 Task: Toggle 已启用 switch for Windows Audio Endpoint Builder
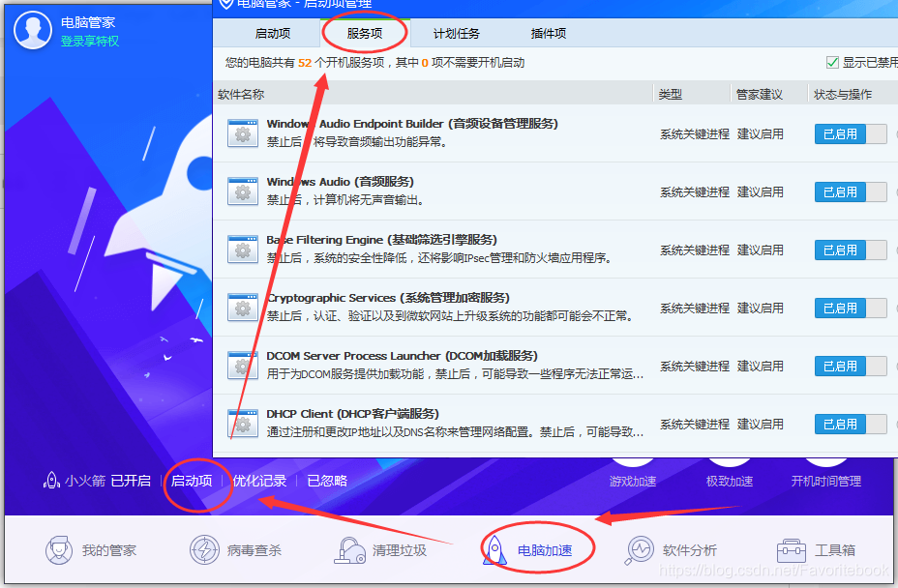pyautogui.click(x=851, y=134)
